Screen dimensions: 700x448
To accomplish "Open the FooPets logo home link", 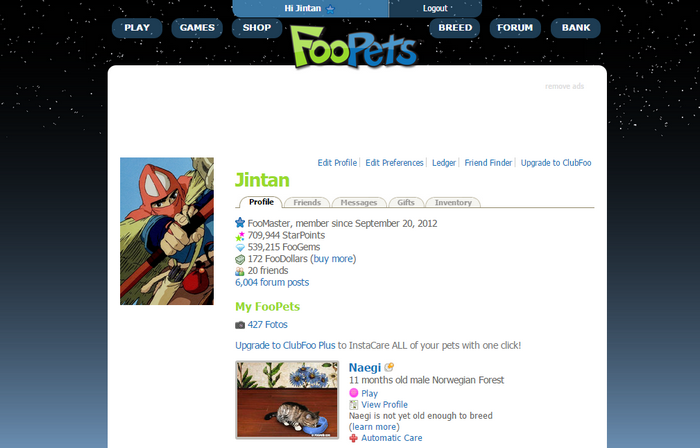I will (x=354, y=47).
